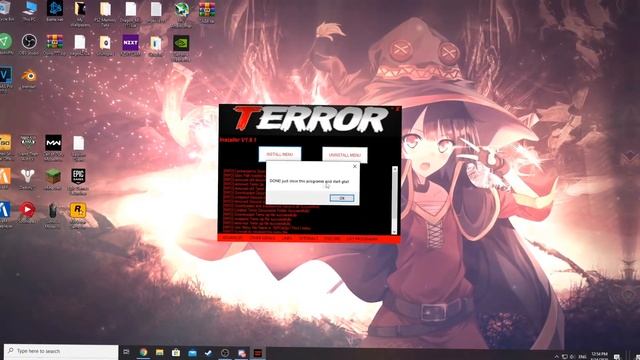Click the log scrollbar down arrow
The image size is (640, 360).
[394, 231]
